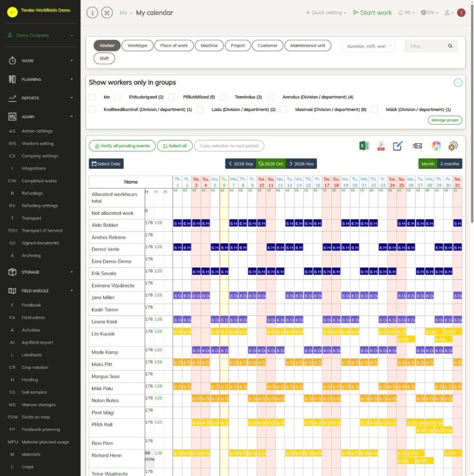Expand the REPORTS sidebar section
The height and width of the screenshot is (476, 474).
(40, 98)
